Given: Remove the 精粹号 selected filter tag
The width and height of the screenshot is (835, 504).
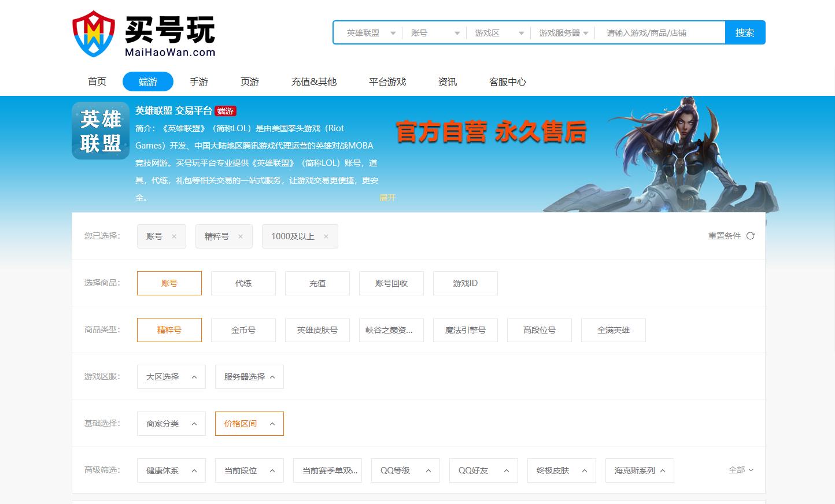Looking at the screenshot, I should [x=241, y=236].
